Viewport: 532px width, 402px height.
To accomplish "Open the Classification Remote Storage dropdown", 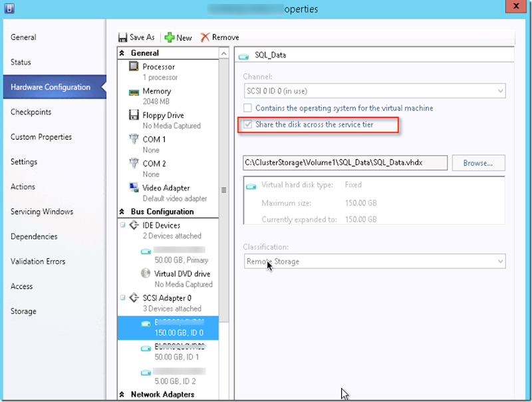I will 374,262.
